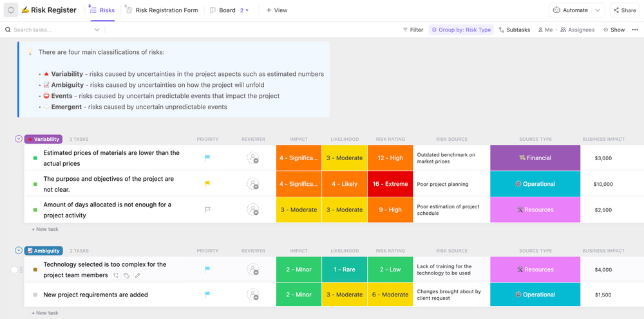Viewport: 644px width, 319px height.
Task: Toggle status square of New project requirements task
Action: (x=35, y=295)
